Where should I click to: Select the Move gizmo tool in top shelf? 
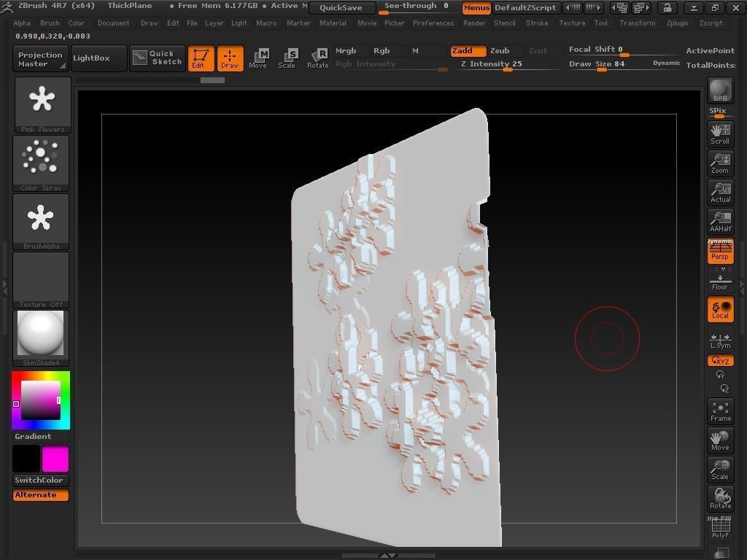point(258,58)
